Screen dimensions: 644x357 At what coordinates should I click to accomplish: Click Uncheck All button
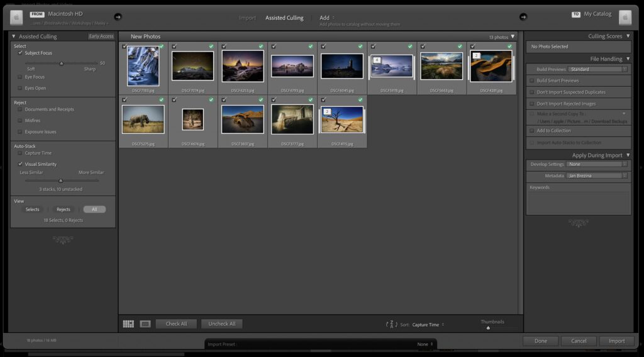(222, 324)
